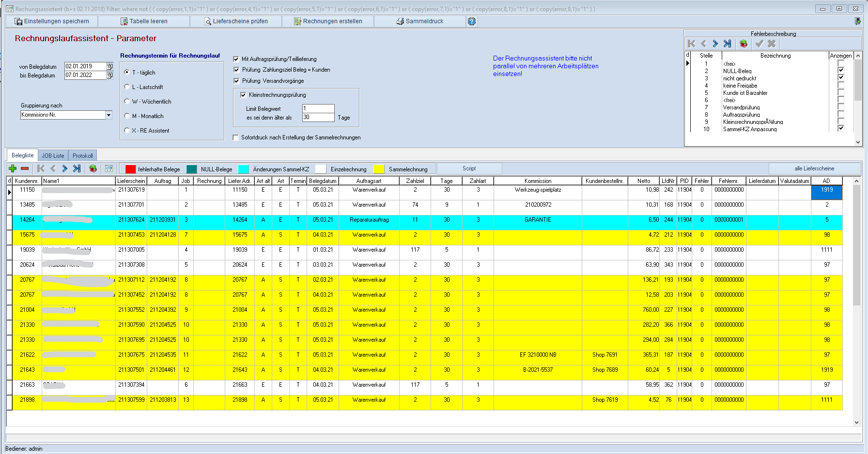Click the red fehlerhafte Belege color swatch
Viewport: 868px width, 454px height.
point(130,169)
